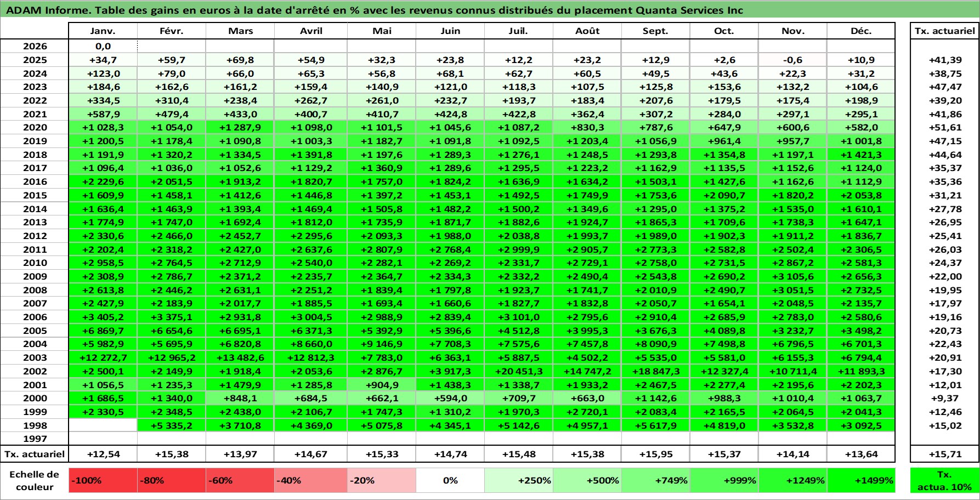The image size is (980, 500).
Task: Click the +6 869,7 cell in Janv. 2005
Action: 103,331
